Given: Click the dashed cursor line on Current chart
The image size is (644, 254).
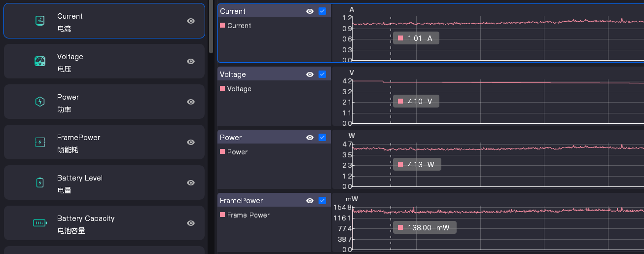Looking at the screenshot, I should coord(391,38).
